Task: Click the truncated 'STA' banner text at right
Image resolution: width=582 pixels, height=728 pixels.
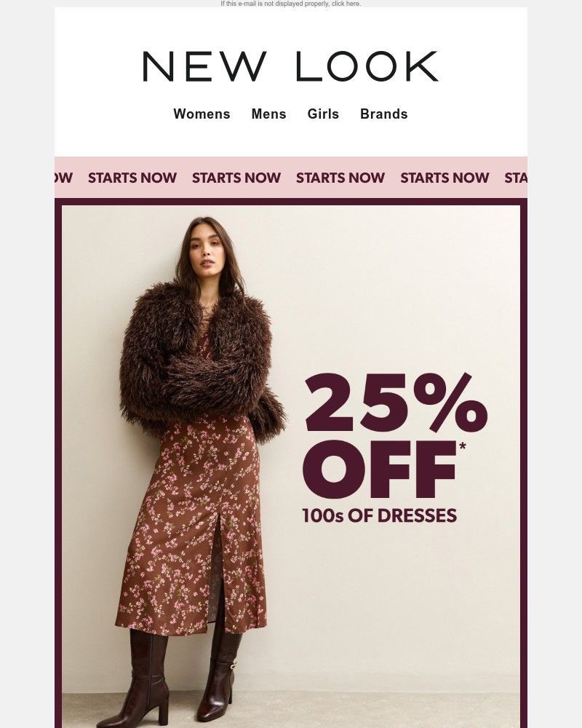Action: pos(516,178)
